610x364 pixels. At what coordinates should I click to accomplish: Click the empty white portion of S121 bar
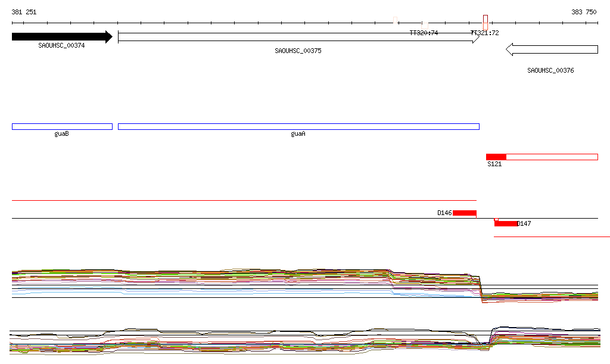point(552,157)
